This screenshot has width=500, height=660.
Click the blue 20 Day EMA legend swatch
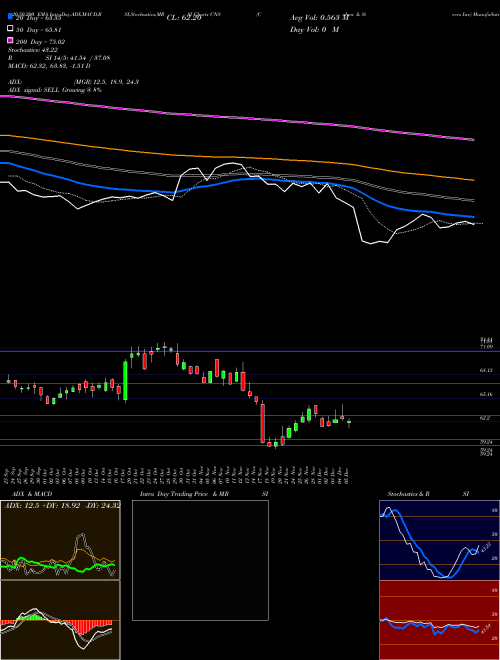[x=10, y=17]
